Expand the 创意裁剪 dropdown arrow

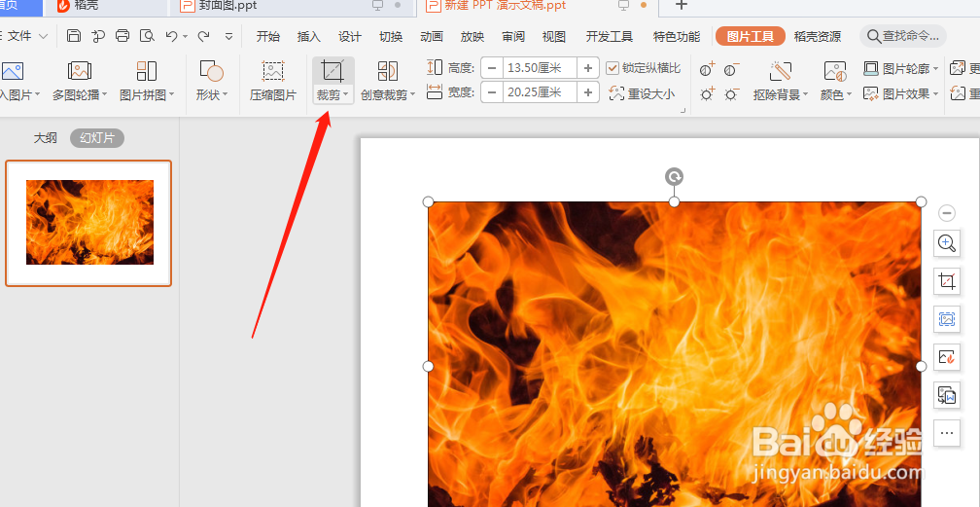point(412,95)
